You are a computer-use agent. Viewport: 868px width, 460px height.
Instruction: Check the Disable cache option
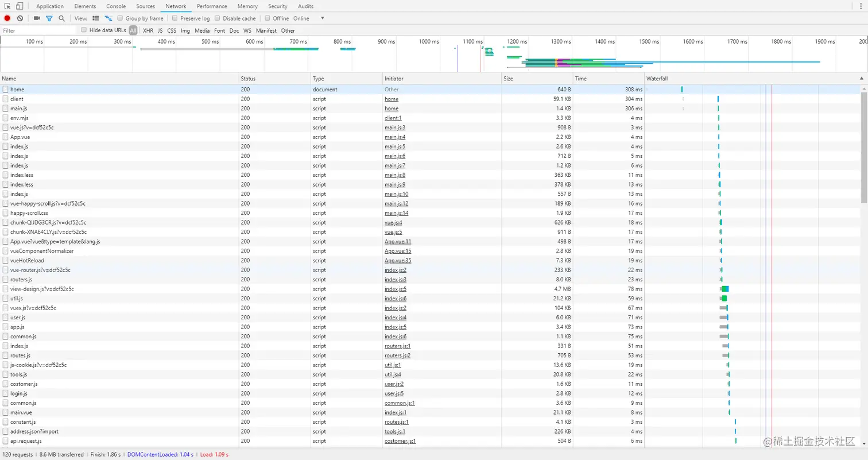tap(218, 18)
